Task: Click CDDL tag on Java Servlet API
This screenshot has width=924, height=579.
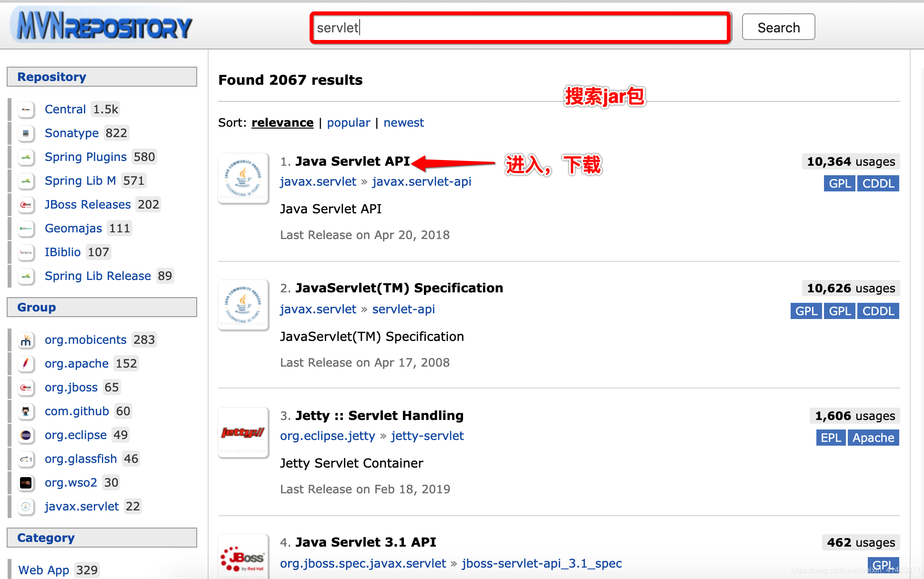Action: tap(878, 184)
